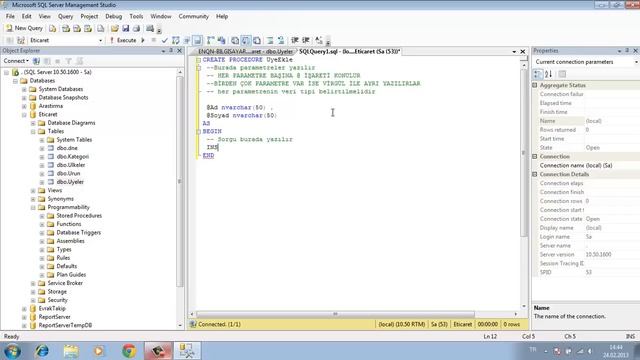This screenshot has height=360, width=640.
Task: Run the query with Execute button
Action: [x=123, y=40]
